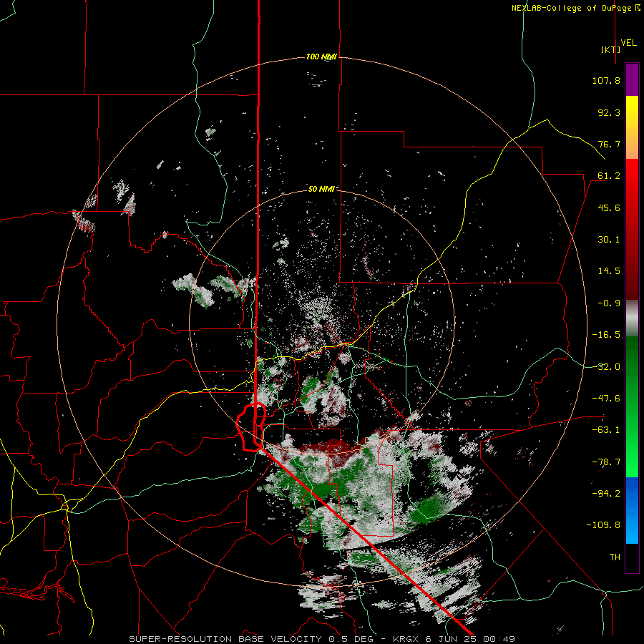
Task: Select the -16.5 knot scale value
Action: pyautogui.click(x=606, y=335)
